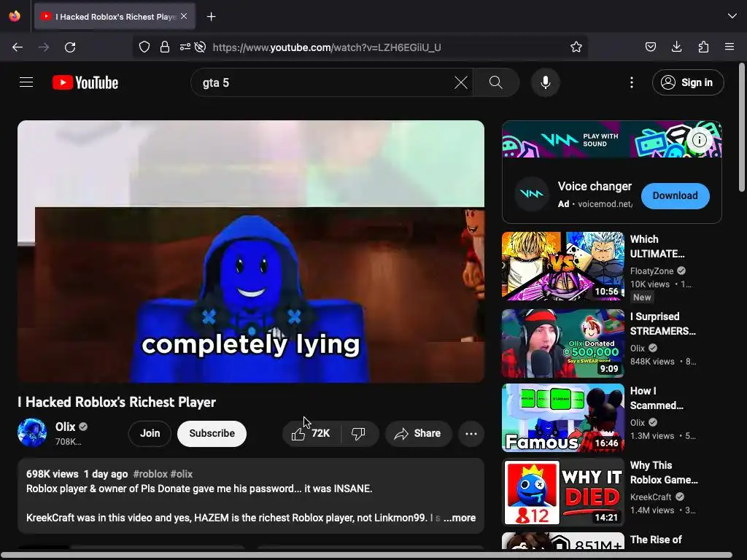Viewport: 747px width, 560px height.
Task: Close the I Hacked Roblox's tab
Action: tap(184, 16)
